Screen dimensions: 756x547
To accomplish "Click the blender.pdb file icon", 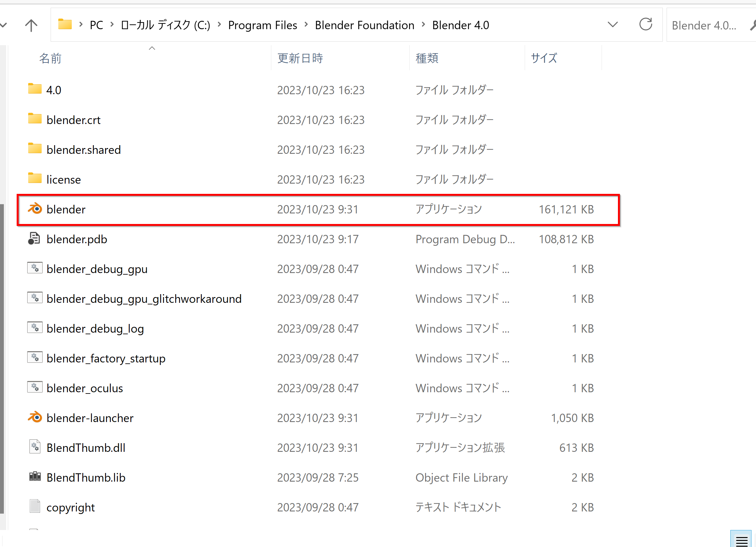I will pyautogui.click(x=34, y=238).
